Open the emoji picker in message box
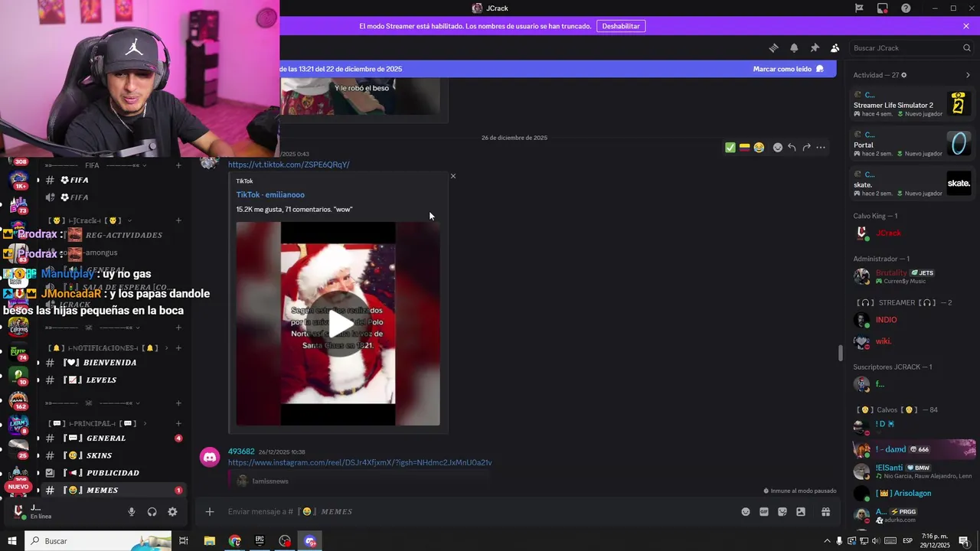Screen dimensions: 980x551 tap(746, 512)
